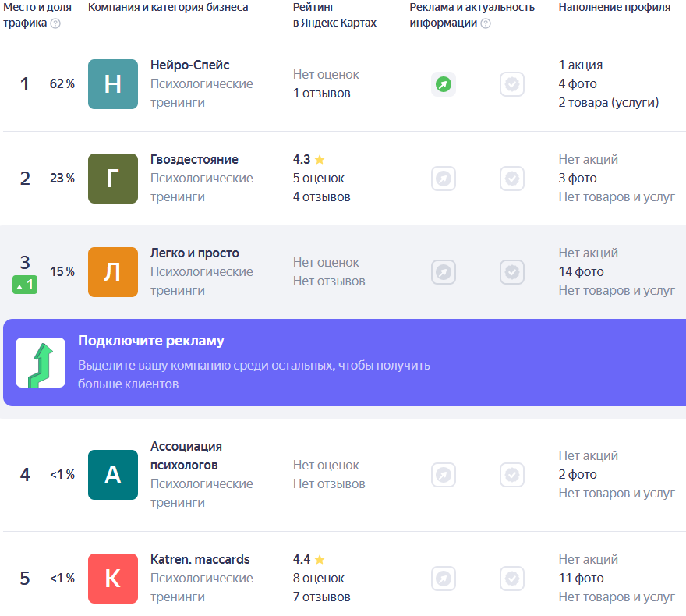Image resolution: width=686 pixels, height=616 pixels.
Task: Click the orange 'Л' avatar of Легко и просто
Action: pos(113,272)
